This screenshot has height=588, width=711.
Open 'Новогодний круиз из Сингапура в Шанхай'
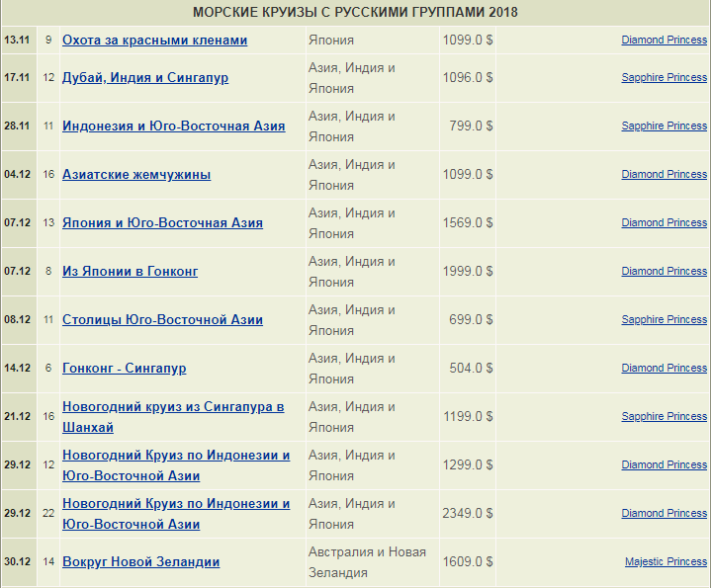173,417
